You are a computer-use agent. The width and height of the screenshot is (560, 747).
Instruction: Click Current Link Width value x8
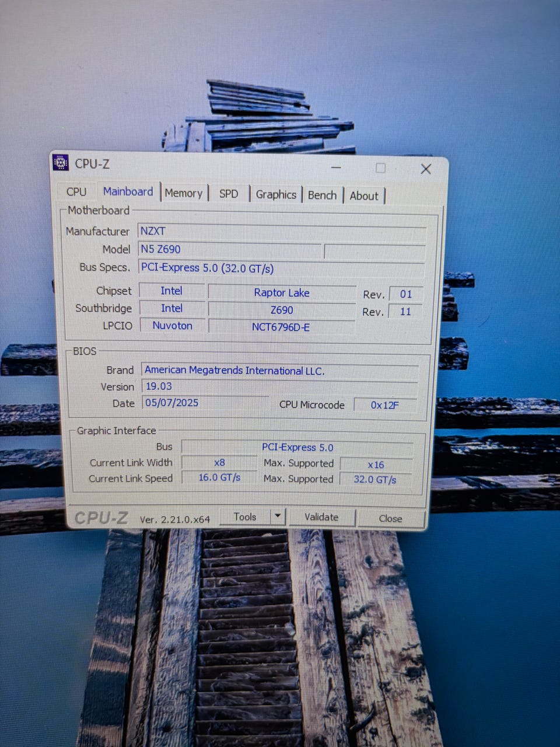click(x=219, y=462)
